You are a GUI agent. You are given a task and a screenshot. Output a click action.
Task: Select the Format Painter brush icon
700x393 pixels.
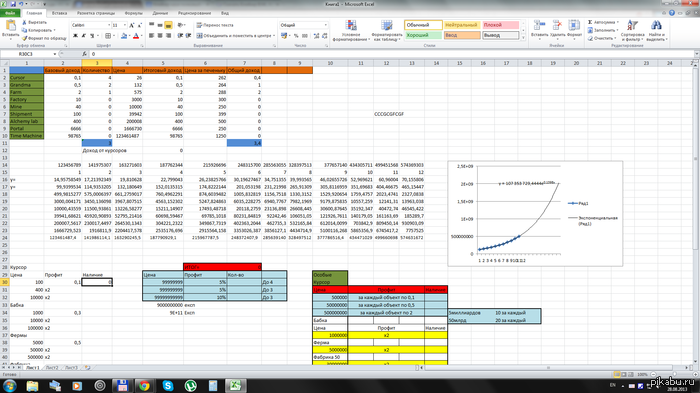(25, 38)
